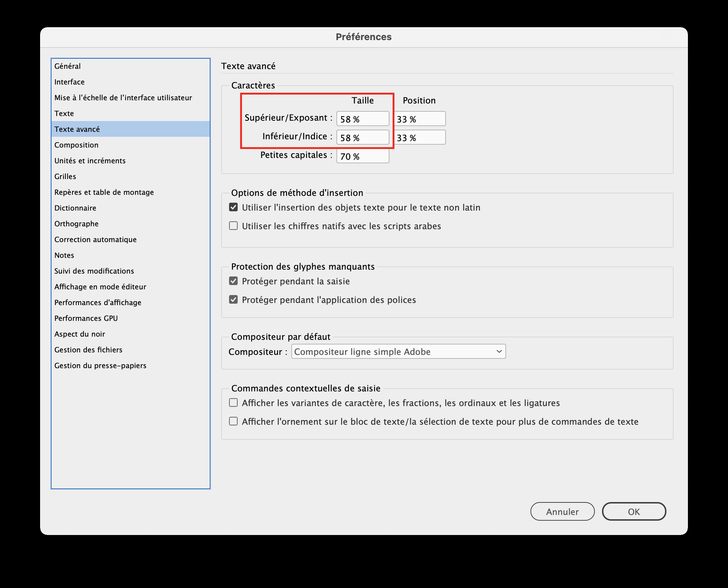
Task: Select the Dictionnaire section
Action: [x=75, y=208]
